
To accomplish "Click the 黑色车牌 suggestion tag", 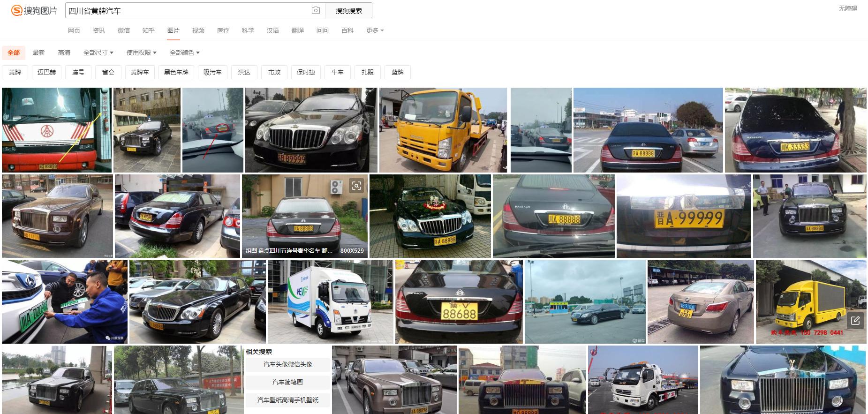I will (176, 72).
